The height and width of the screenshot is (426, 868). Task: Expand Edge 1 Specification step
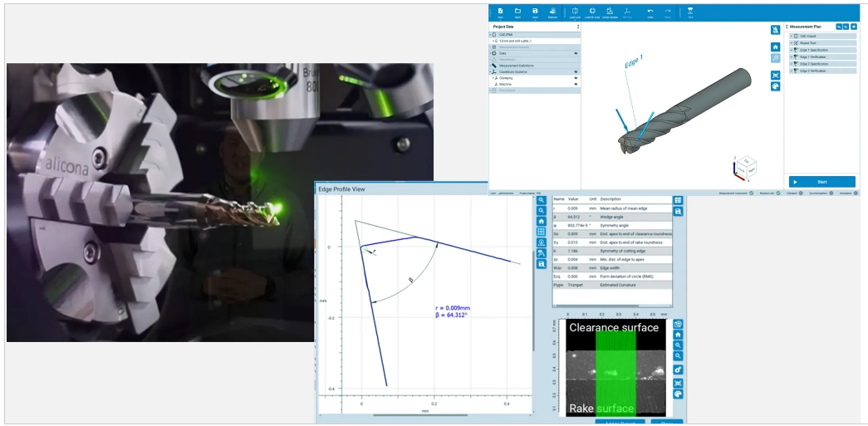click(x=791, y=50)
